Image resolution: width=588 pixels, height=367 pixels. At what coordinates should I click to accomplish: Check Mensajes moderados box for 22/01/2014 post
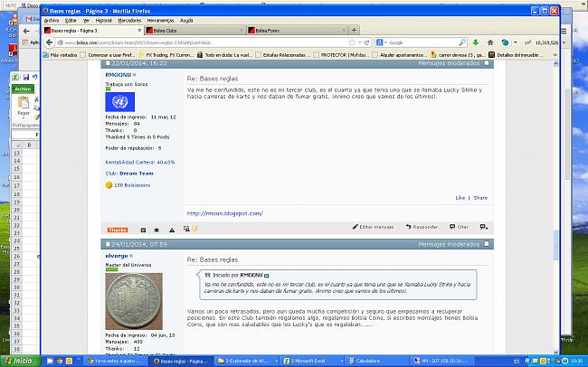(x=487, y=63)
